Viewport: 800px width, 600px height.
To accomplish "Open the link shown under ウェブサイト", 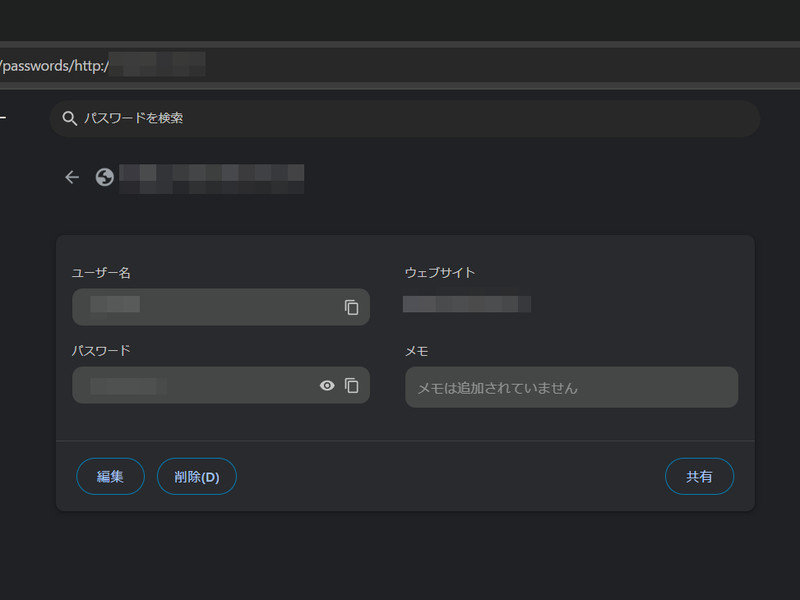I will [x=467, y=304].
